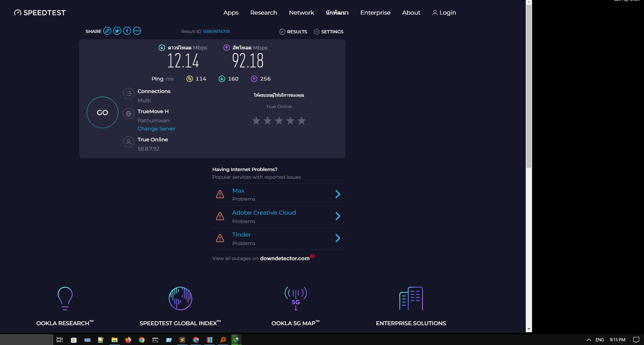Rate True Online one star
The width and height of the screenshot is (644, 345).
point(256,120)
